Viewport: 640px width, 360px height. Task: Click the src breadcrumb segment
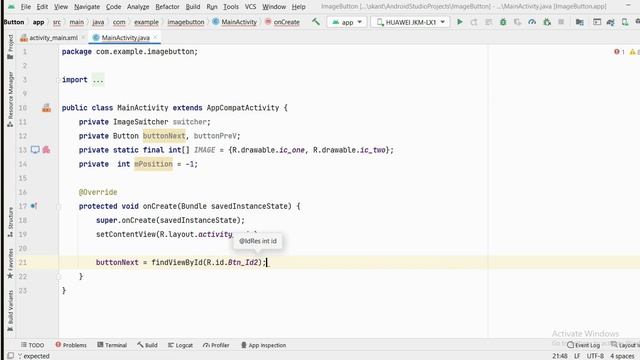pyautogui.click(x=57, y=22)
